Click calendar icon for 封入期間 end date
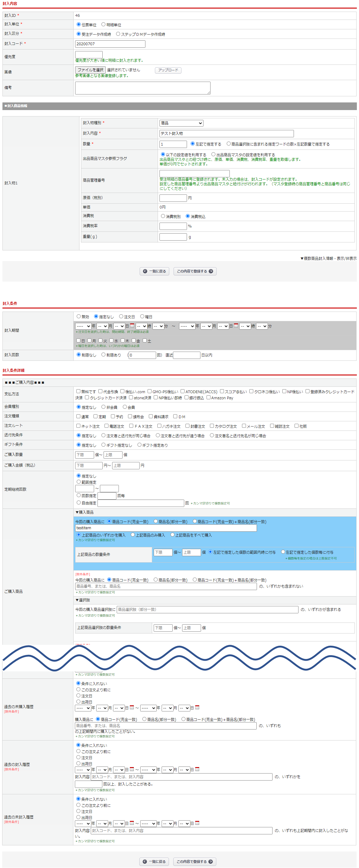This screenshot has width=359, height=868. click(236, 326)
